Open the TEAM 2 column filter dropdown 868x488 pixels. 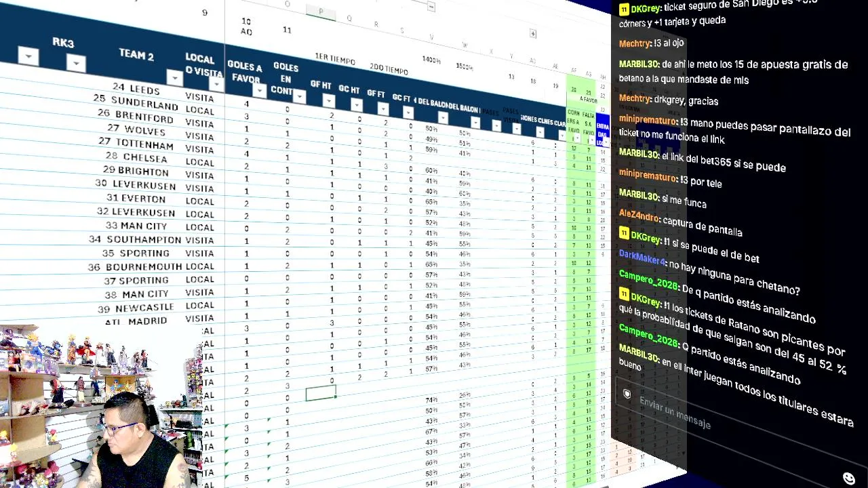click(x=174, y=78)
